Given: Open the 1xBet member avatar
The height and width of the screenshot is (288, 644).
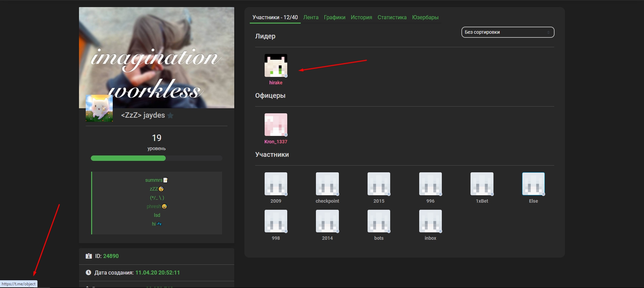Looking at the screenshot, I should [x=482, y=184].
